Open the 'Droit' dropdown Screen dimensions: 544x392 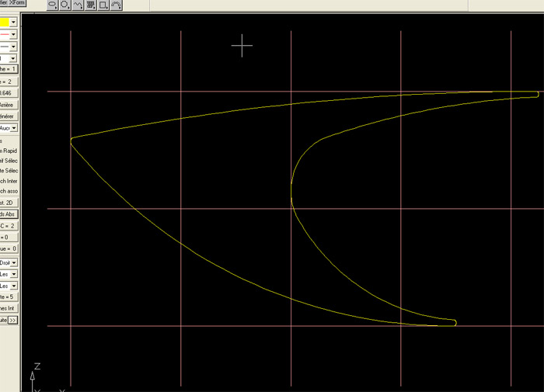click(x=14, y=262)
